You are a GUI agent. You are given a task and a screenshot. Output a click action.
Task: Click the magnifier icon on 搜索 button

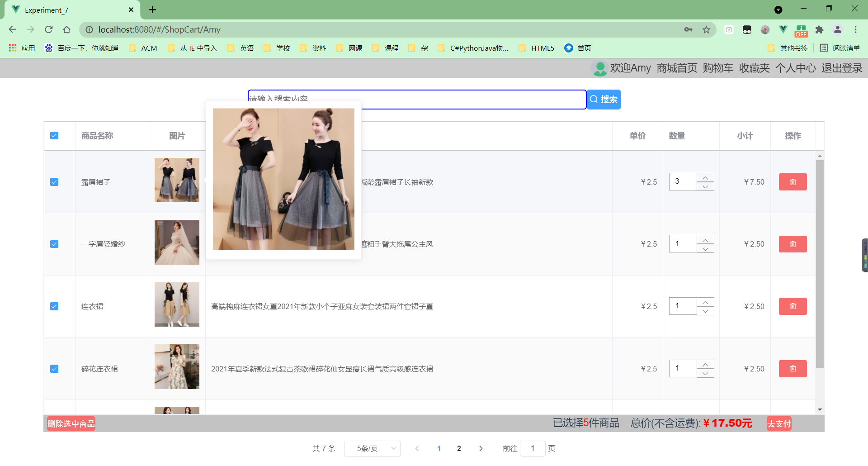(x=594, y=99)
